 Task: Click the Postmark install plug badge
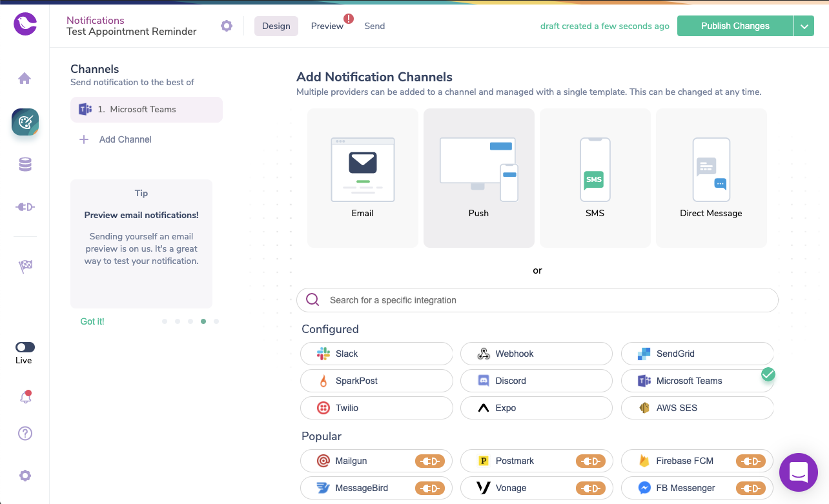(590, 461)
